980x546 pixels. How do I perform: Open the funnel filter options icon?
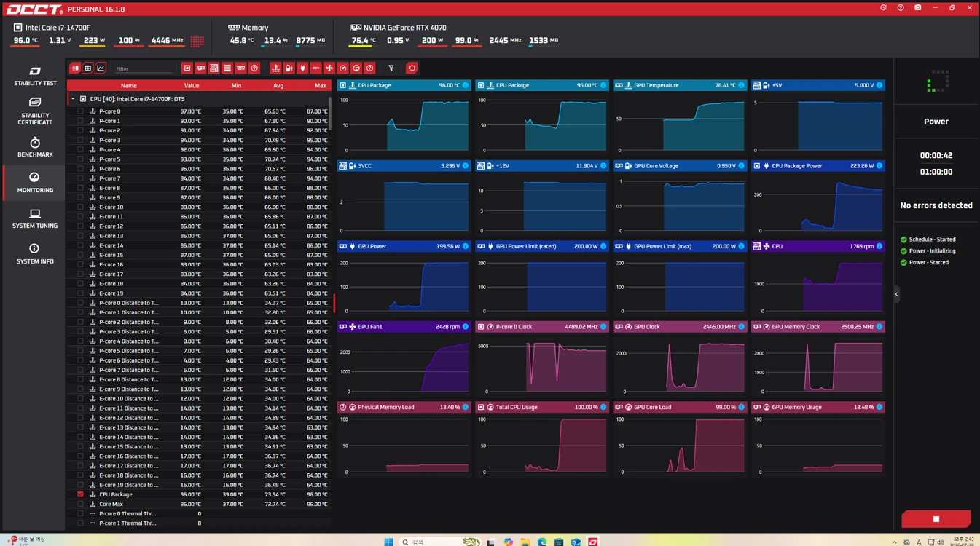[x=391, y=68]
